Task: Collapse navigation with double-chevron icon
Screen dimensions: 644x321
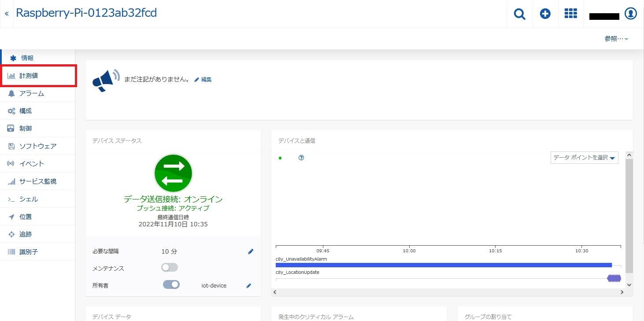Action: (7, 14)
